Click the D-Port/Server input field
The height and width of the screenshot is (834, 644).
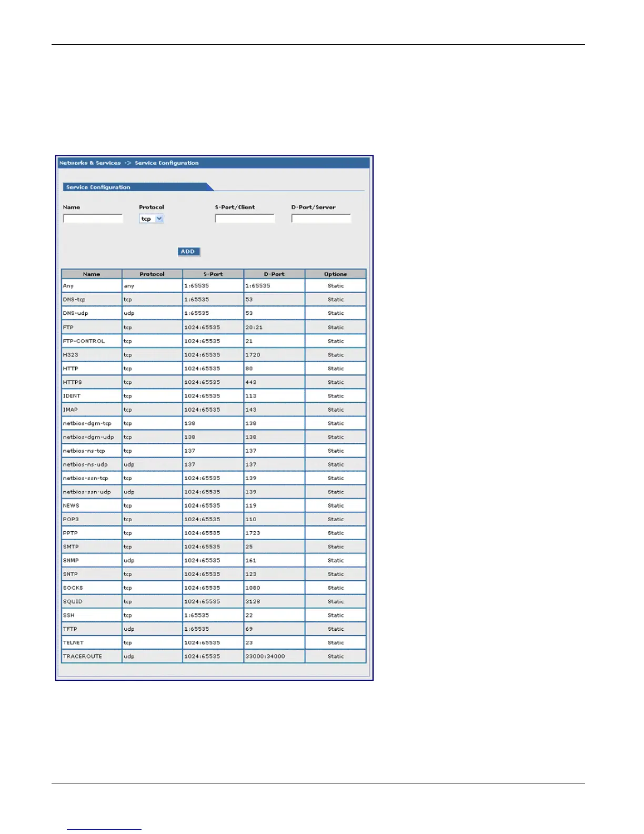pyautogui.click(x=321, y=219)
